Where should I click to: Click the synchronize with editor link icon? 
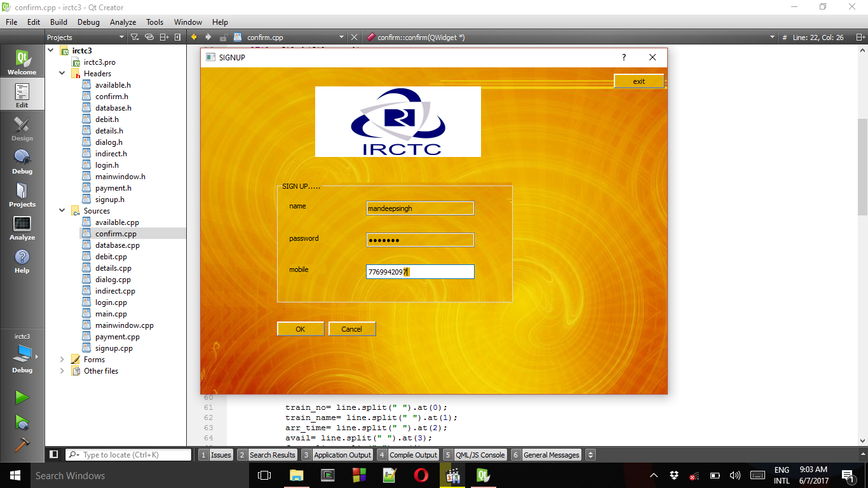click(150, 37)
